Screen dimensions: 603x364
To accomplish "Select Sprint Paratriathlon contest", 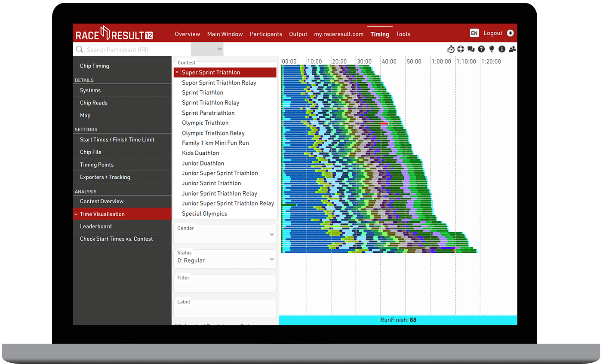I will click(225, 113).
